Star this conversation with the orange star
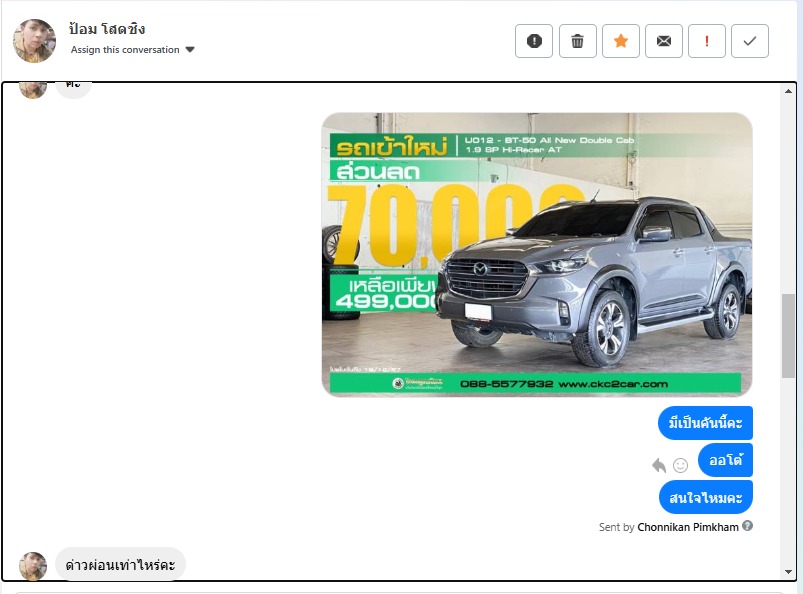Image resolution: width=803 pixels, height=594 pixels. click(x=620, y=41)
